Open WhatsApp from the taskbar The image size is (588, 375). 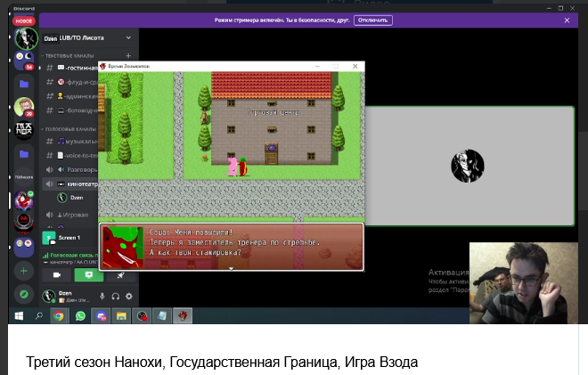pos(80,316)
